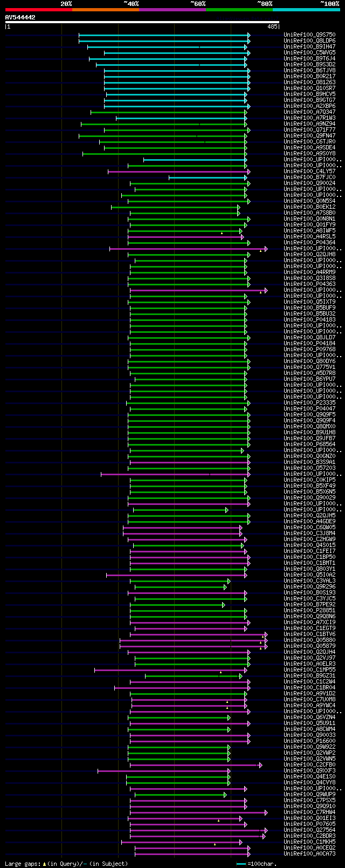Click the UniRef100_A2XBP6 label
345x868 pixels.
(309, 106)
